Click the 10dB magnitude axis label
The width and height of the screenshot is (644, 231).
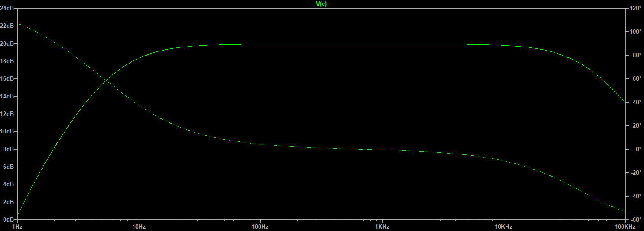click(x=7, y=132)
